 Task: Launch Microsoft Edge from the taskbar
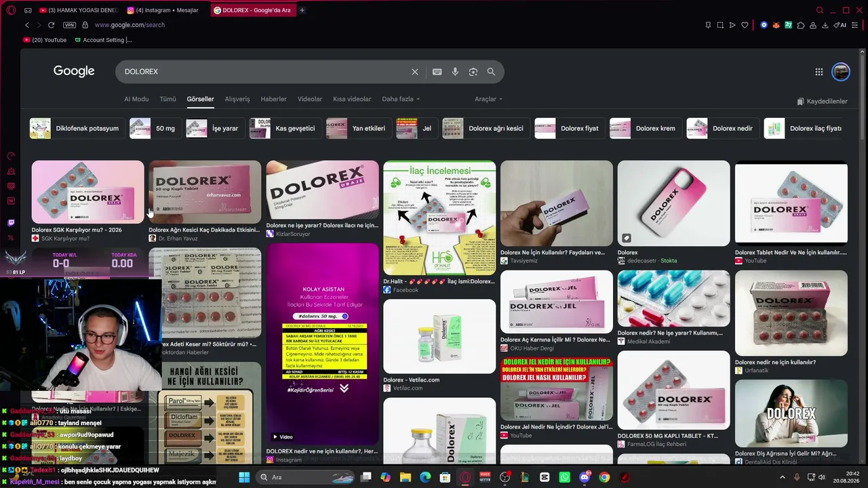(x=425, y=477)
